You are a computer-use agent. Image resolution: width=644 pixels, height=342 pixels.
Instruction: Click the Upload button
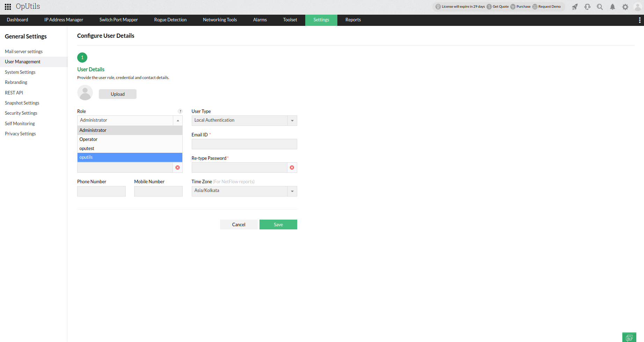118,94
